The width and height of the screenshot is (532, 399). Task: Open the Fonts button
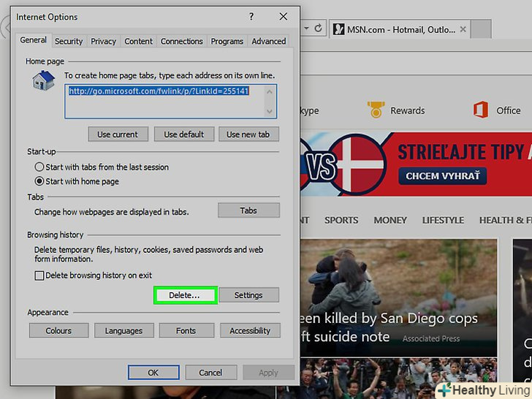coord(186,330)
